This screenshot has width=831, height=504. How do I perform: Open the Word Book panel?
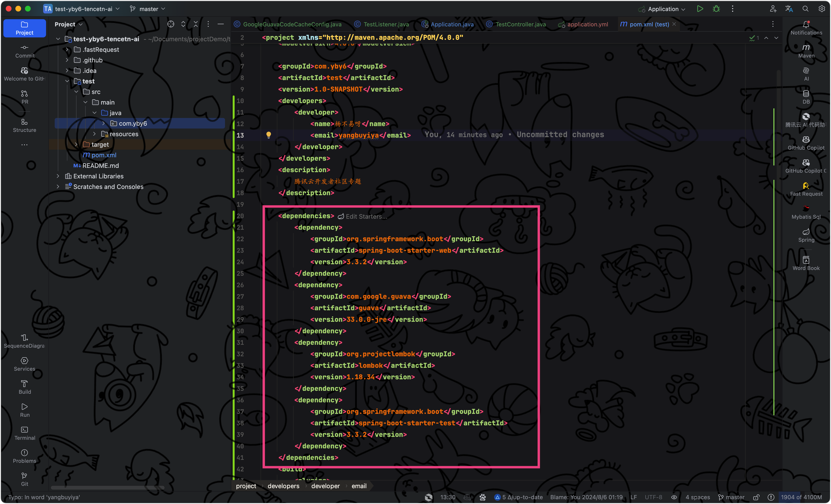806,264
